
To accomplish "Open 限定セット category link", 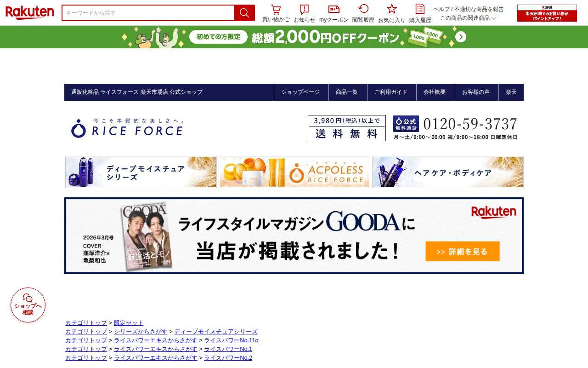I will pyautogui.click(x=129, y=323).
